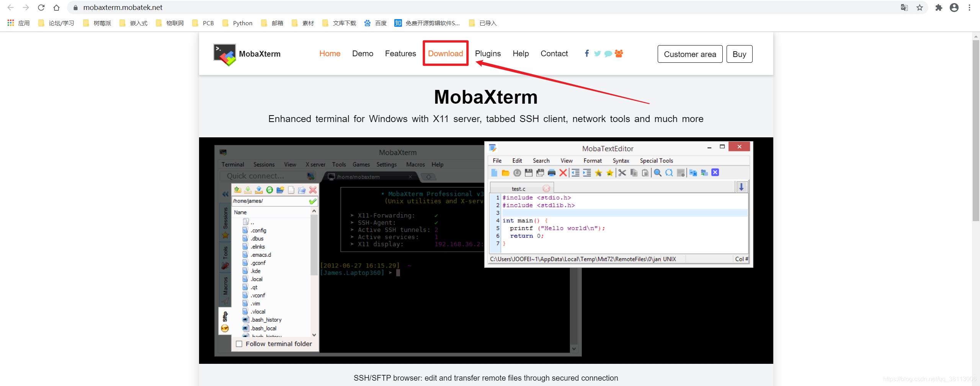980x386 pixels.
Task: Click the browser back arrow
Action: click(10, 7)
